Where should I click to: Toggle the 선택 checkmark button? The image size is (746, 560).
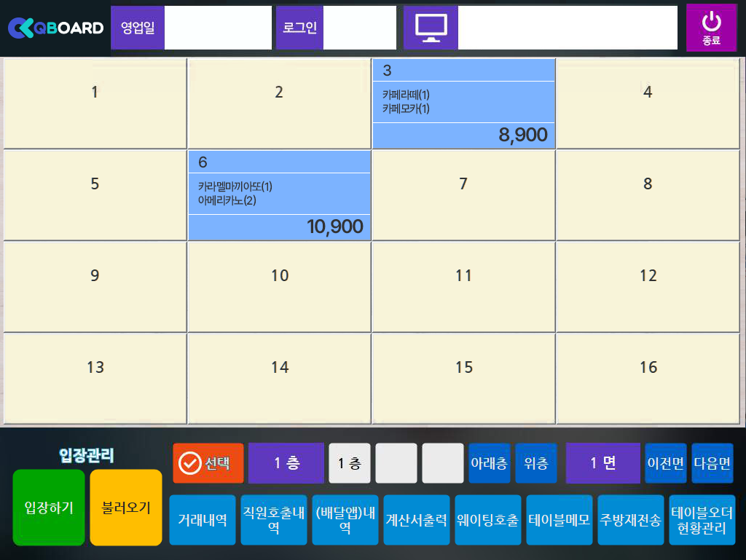pos(208,463)
